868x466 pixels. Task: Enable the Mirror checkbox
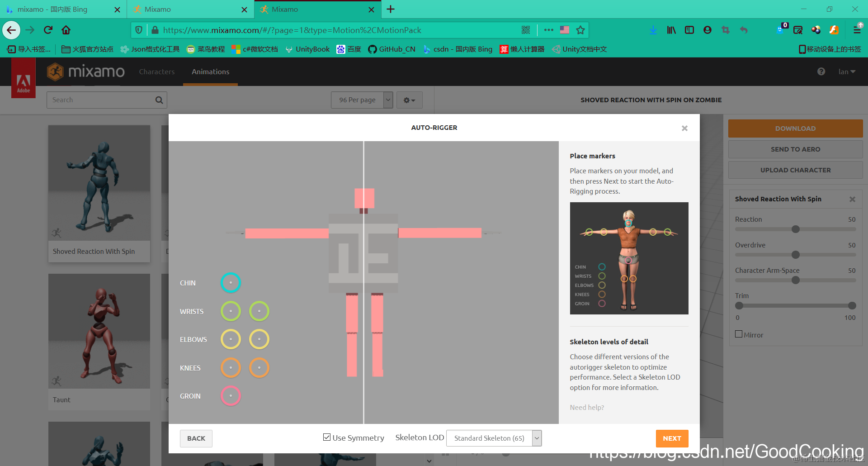pos(739,334)
